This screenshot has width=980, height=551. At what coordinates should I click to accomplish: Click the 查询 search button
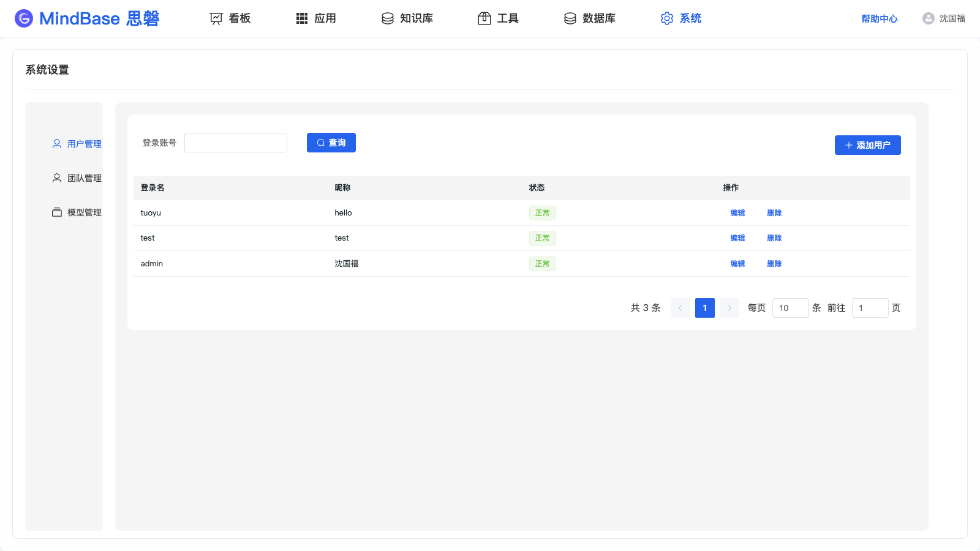click(x=331, y=143)
